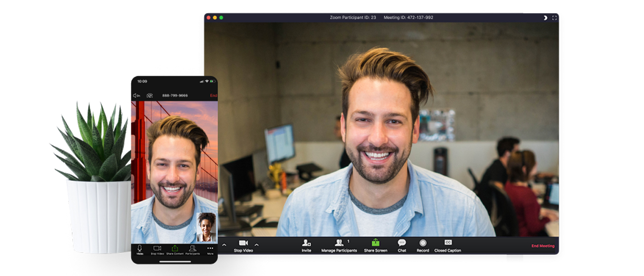The height and width of the screenshot is (276, 644).
Task: Click Meeting ID 472-137-992 text
Action: [408, 18]
